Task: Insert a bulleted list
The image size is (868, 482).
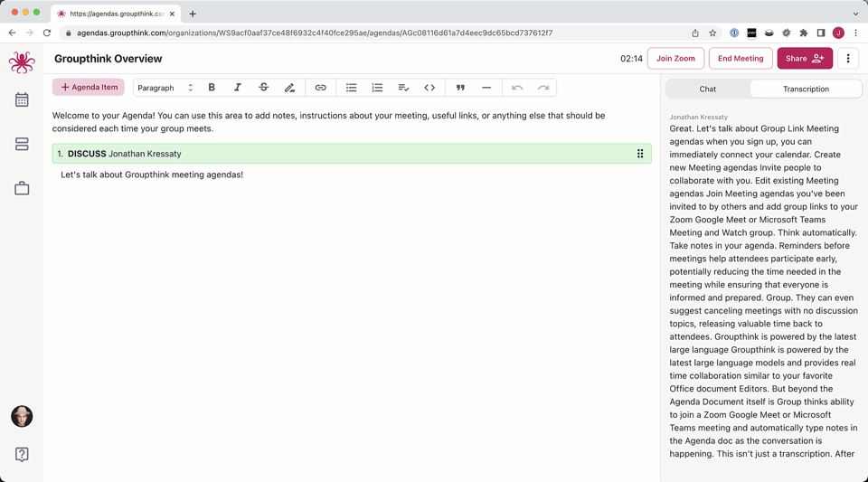Action: tap(352, 88)
